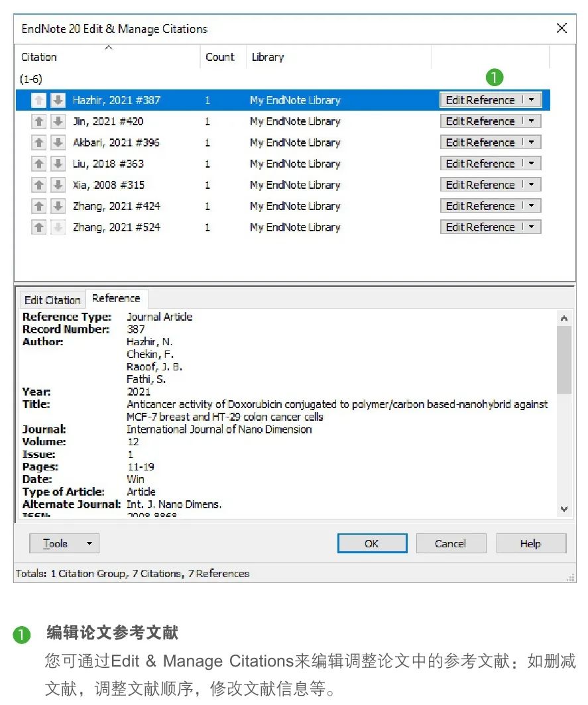Select the Akbari, 2021 #396 citation row
Image resolution: width=588 pixels, height=705 pixels.
282,142
